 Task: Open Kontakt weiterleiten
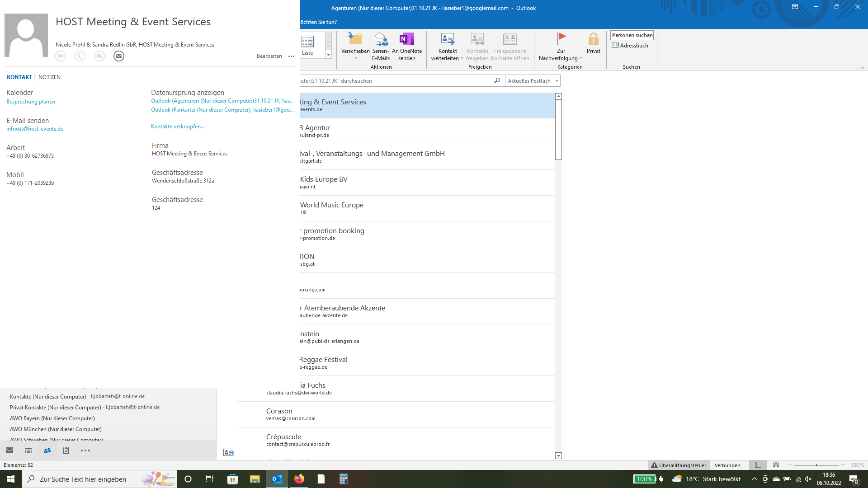click(x=447, y=47)
